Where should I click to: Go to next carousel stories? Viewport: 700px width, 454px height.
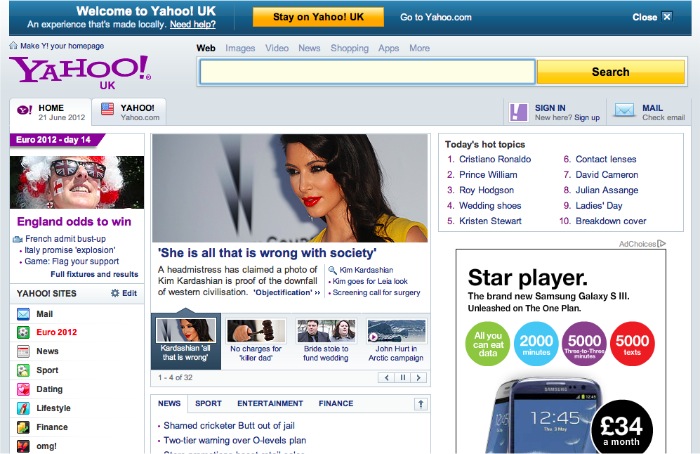pyautogui.click(x=420, y=378)
